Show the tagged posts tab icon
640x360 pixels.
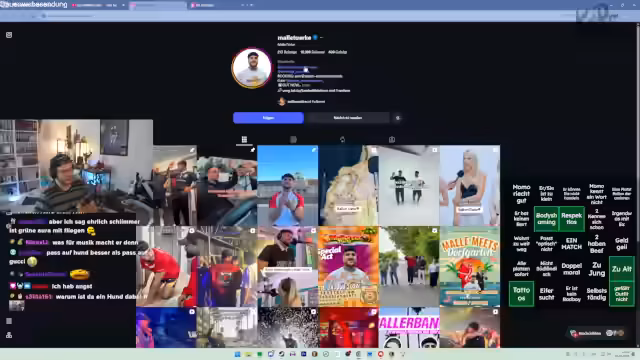pyautogui.click(x=392, y=140)
